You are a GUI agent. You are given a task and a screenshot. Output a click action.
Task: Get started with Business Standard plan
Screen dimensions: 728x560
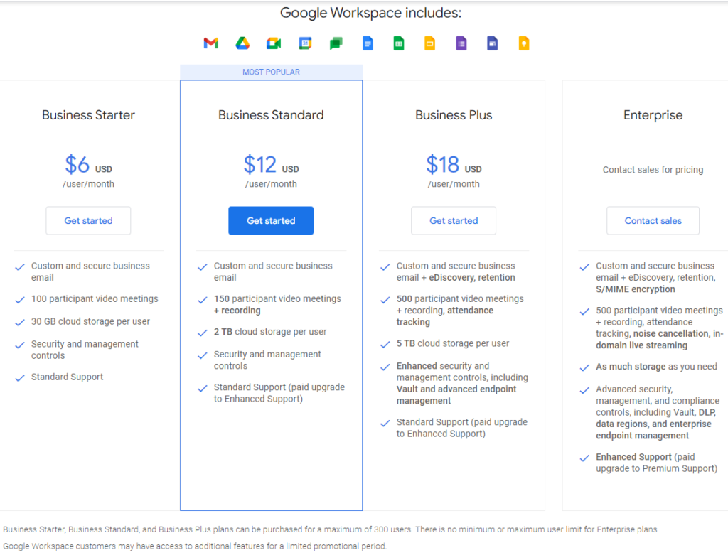point(271,220)
